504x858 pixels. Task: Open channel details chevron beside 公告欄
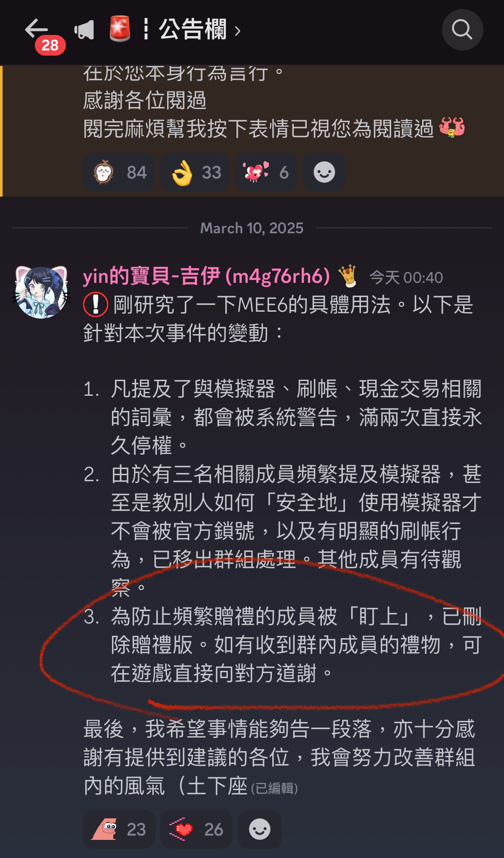click(237, 31)
